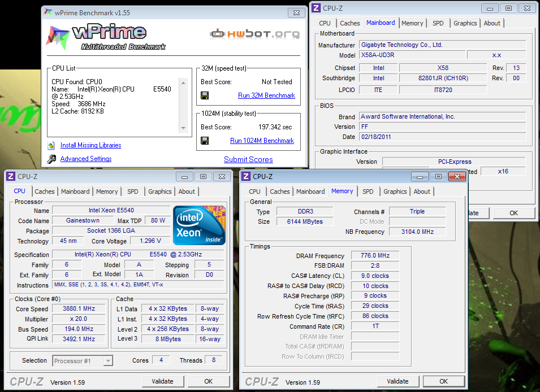Open Mainboard tab in the CPU window
The height and width of the screenshot is (392, 540).
point(75,191)
